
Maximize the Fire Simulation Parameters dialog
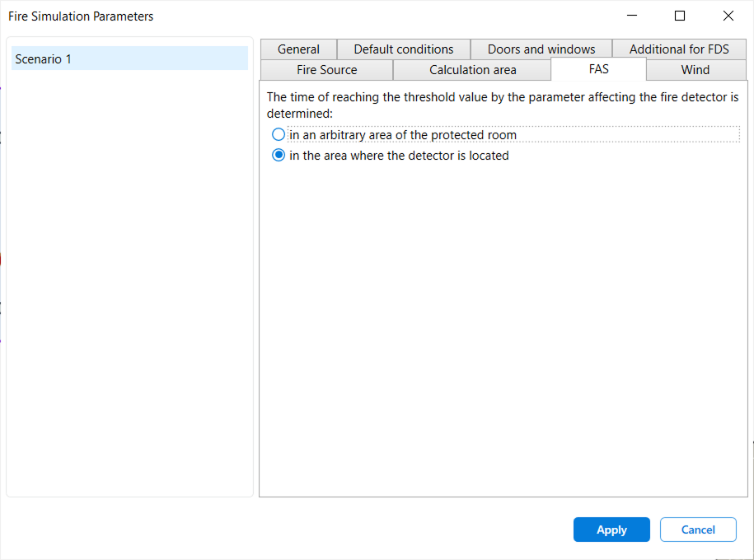coord(679,16)
